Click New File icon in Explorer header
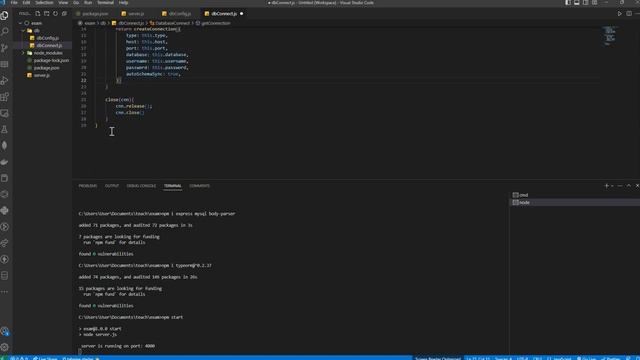The height and width of the screenshot is (360, 640). [38, 13]
